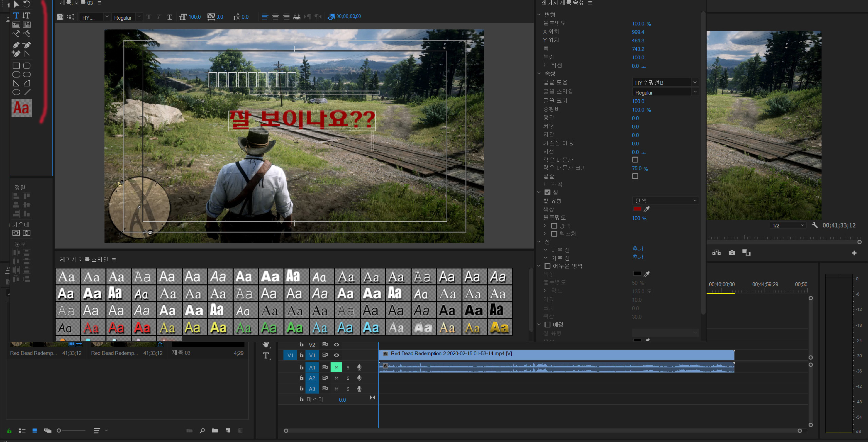Viewport: 868px width, 442px height.
Task: Click the underline text formatting button
Action: [x=170, y=17]
